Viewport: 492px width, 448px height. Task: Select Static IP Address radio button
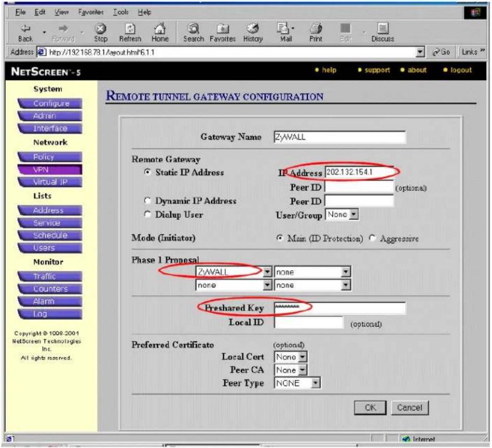point(147,172)
